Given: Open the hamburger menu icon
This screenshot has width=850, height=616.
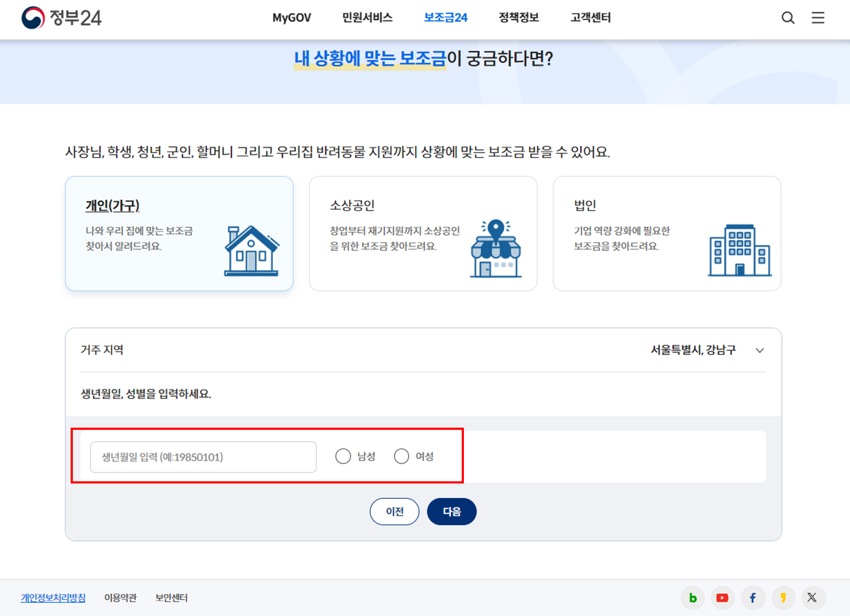Looking at the screenshot, I should click(818, 18).
